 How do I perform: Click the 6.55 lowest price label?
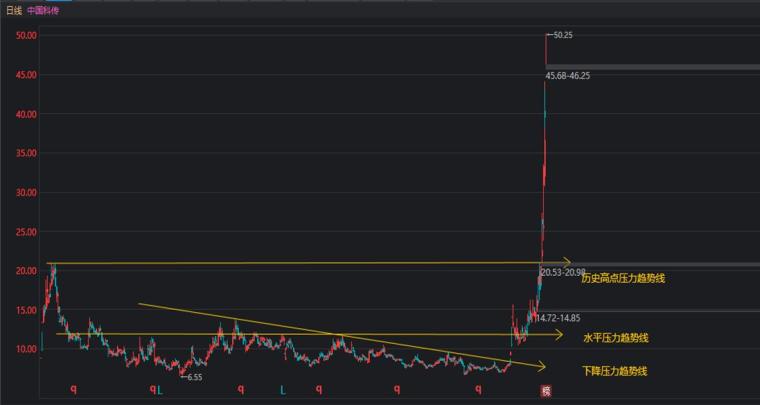(194, 377)
